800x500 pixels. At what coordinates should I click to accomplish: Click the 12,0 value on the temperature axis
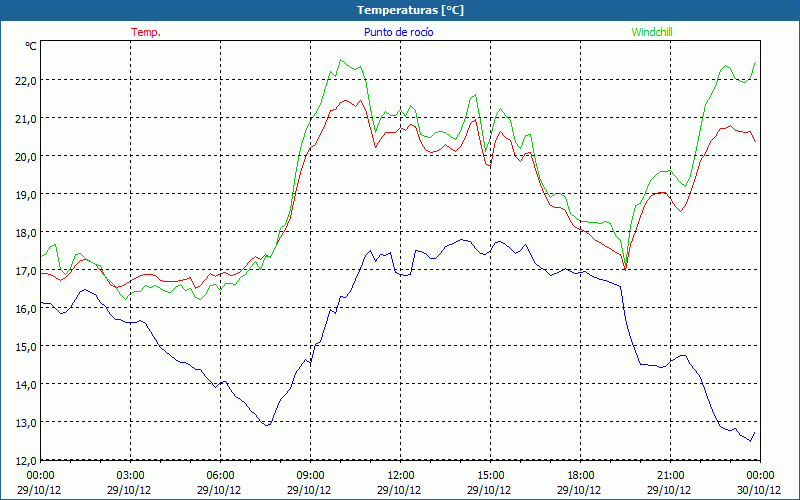[x=26, y=461]
